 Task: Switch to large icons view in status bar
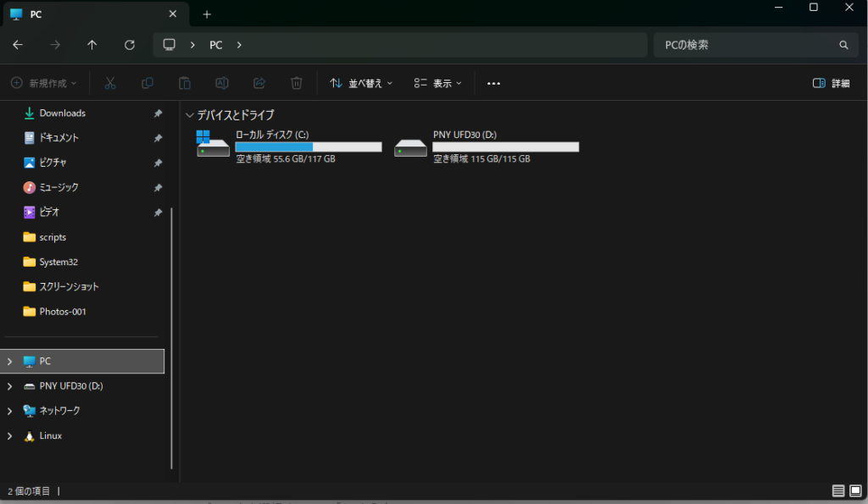855,490
